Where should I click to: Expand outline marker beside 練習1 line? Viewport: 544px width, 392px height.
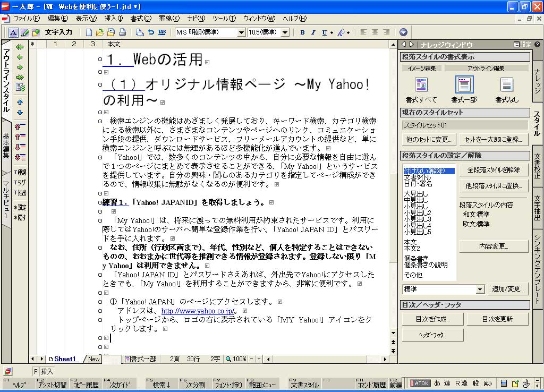(x=100, y=202)
